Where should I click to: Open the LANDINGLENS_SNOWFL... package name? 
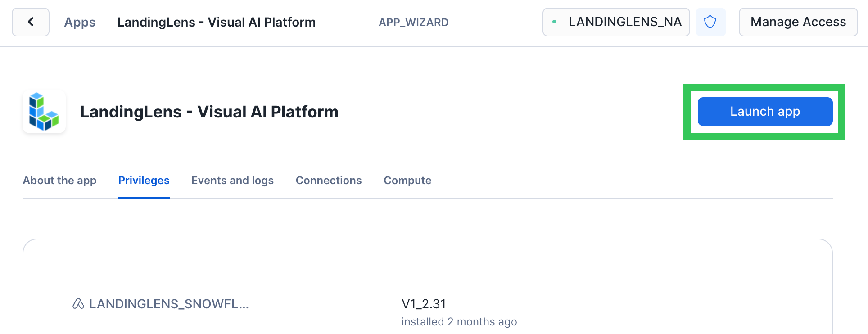[169, 304]
